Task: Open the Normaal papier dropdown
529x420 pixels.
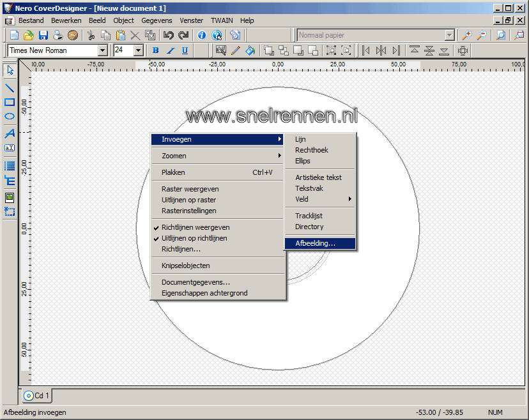Action: coord(449,35)
